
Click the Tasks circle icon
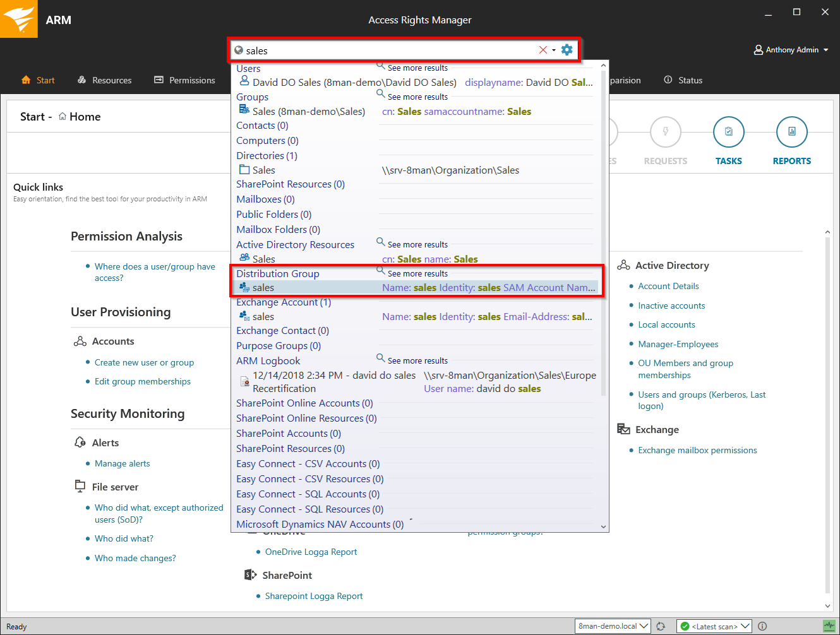728,132
